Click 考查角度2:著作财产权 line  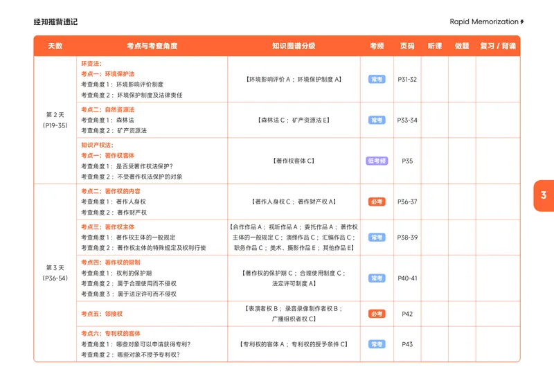tap(114, 213)
